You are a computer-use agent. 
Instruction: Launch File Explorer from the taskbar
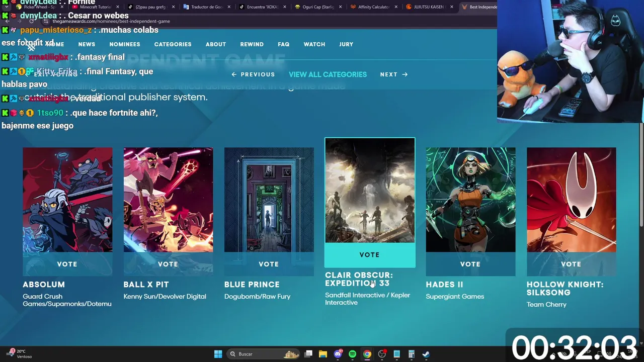(323, 354)
